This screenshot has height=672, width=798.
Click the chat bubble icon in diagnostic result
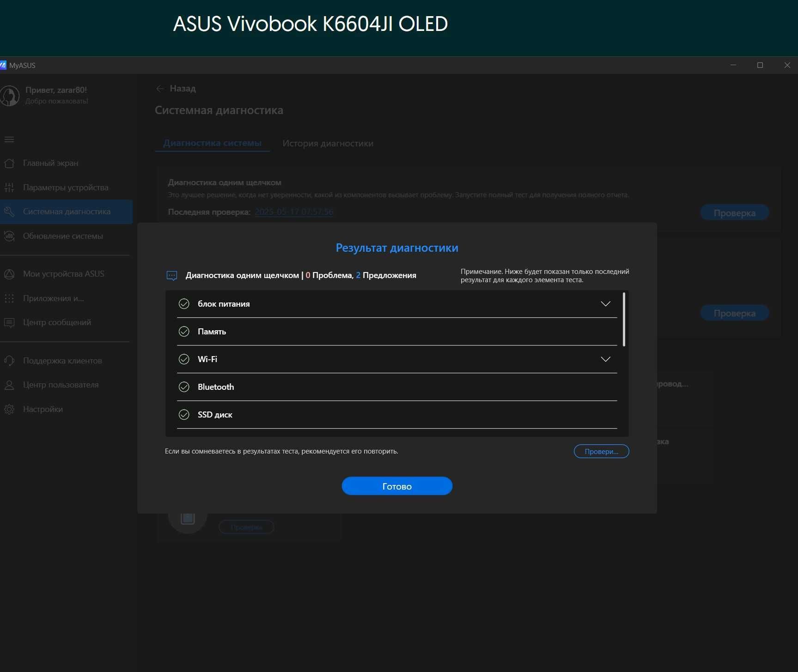(172, 276)
